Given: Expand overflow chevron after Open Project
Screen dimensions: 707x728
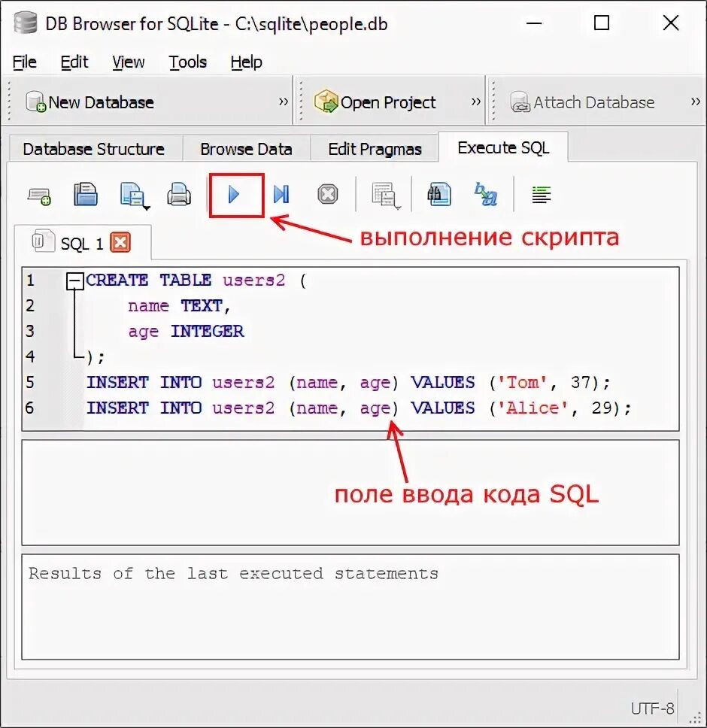Looking at the screenshot, I should pyautogui.click(x=476, y=102).
